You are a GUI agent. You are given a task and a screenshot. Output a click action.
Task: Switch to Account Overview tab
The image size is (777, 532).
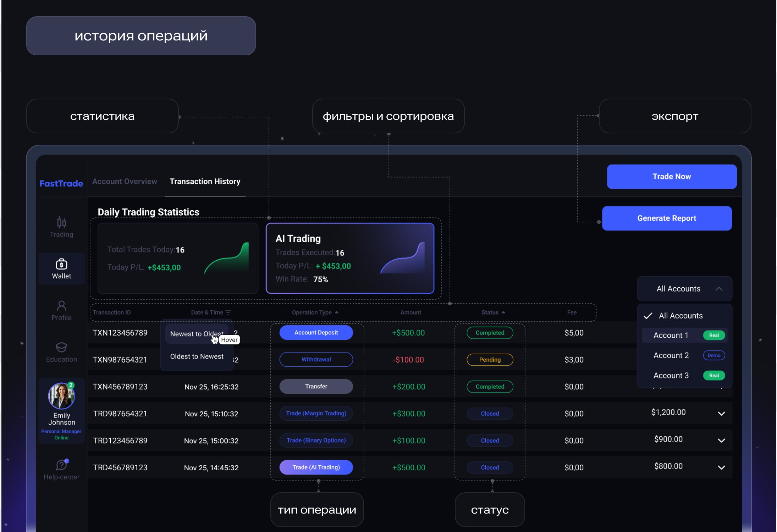[125, 182]
